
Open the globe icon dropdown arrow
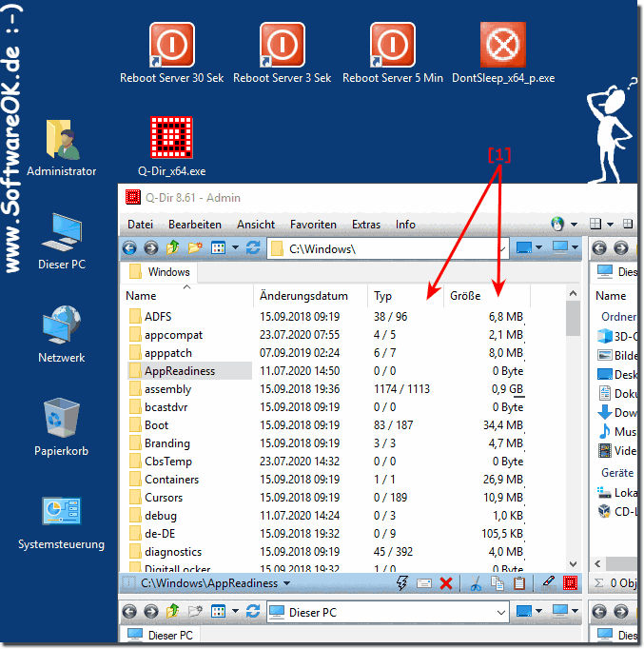(x=574, y=225)
